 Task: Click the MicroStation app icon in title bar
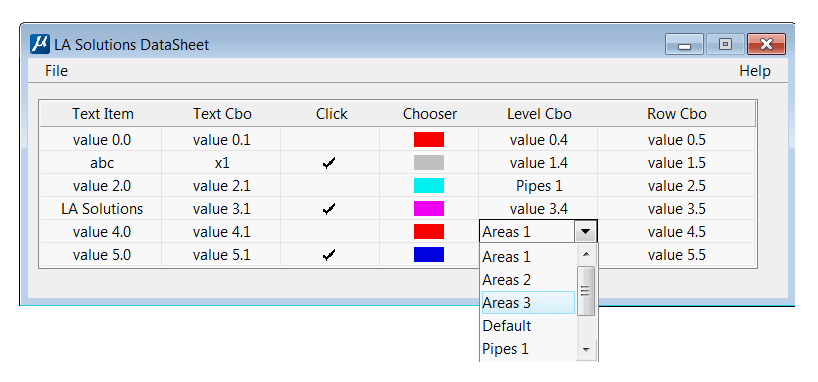click(40, 44)
